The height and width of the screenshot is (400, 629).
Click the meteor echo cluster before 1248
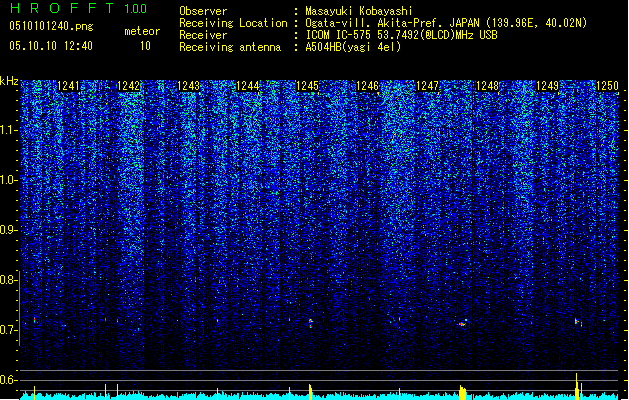[463, 323]
